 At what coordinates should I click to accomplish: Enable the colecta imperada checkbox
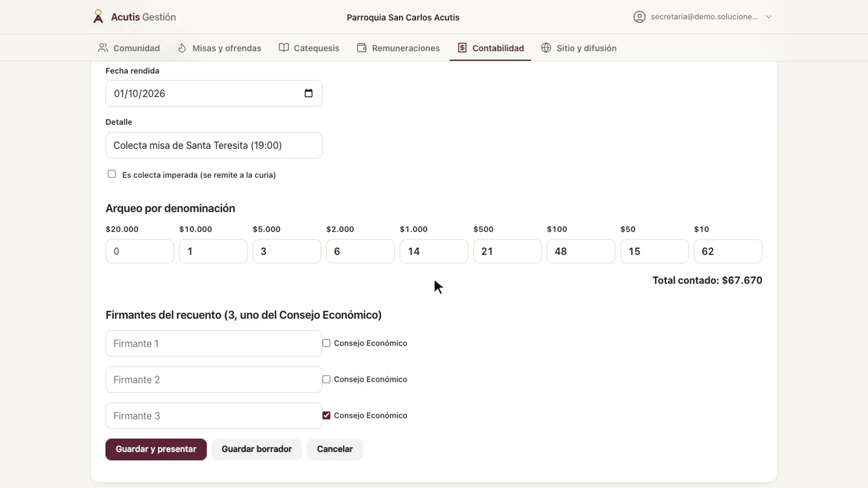pos(112,174)
